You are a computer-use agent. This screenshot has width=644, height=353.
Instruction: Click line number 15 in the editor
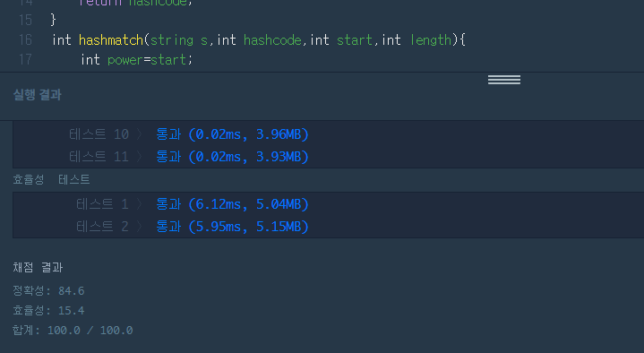tap(25, 20)
